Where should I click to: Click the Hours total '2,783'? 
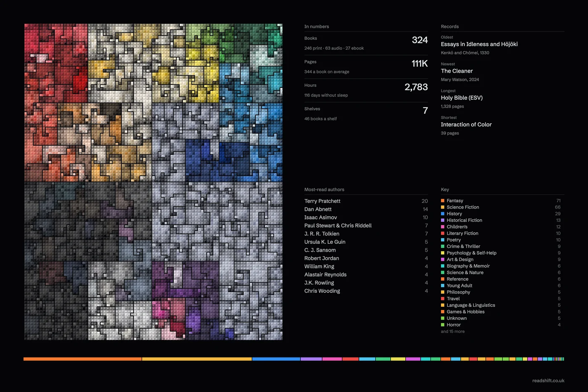click(x=416, y=87)
